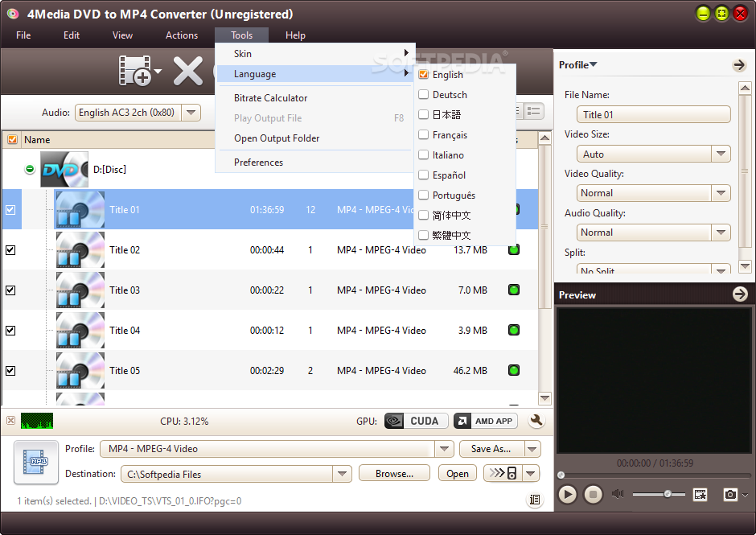Click the convert to device button
The width and height of the screenshot is (756, 535).
503,473
